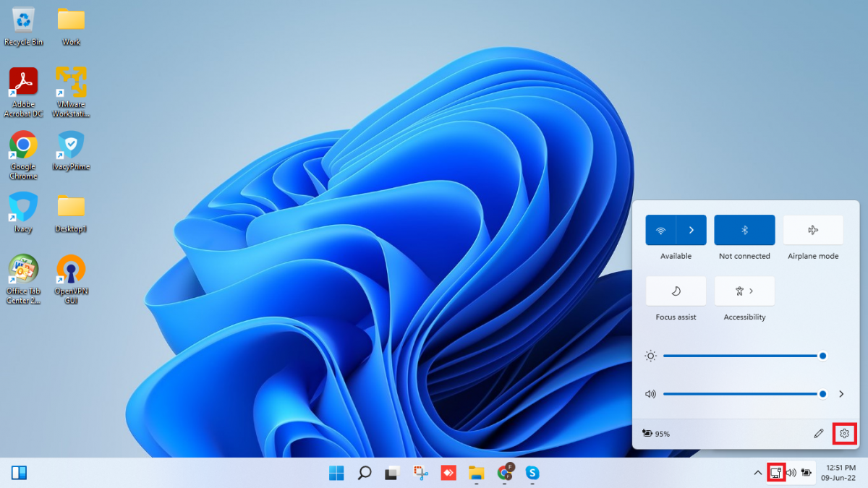
Task: Toggle Focus assist
Action: [676, 291]
